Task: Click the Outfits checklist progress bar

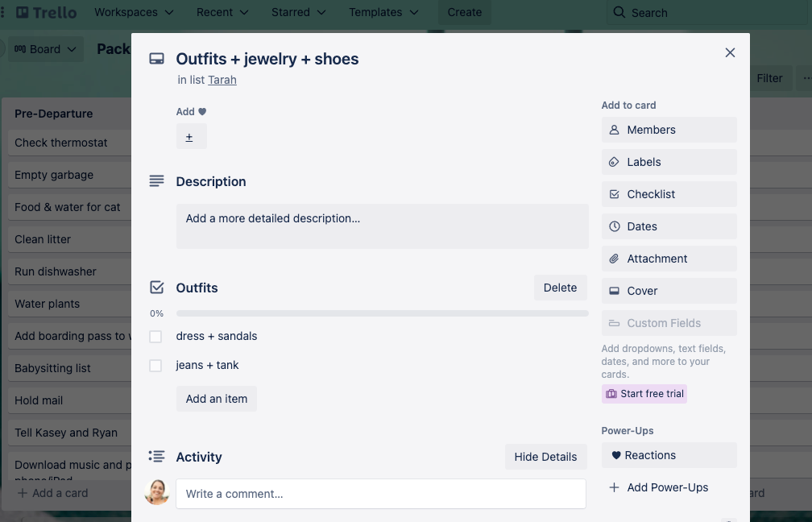Action: click(x=383, y=313)
